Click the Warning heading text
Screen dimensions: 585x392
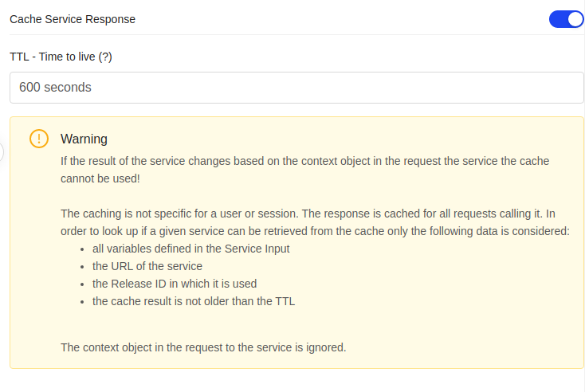click(84, 139)
